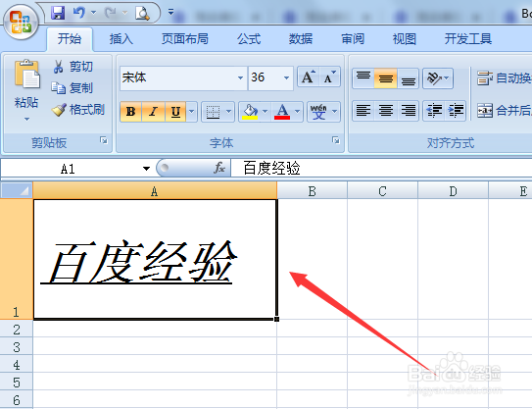
Task: Expand the font name dropdown list
Action: coord(241,77)
